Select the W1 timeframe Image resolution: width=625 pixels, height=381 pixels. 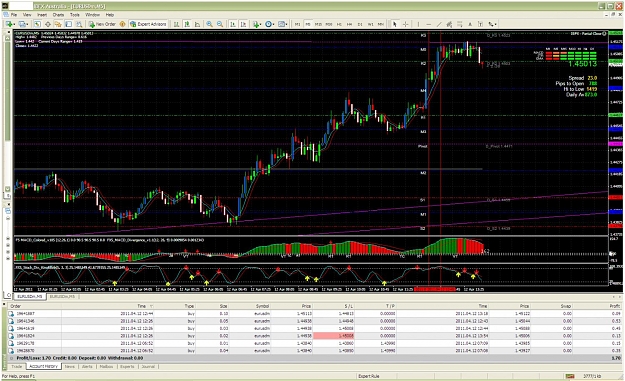(x=370, y=24)
